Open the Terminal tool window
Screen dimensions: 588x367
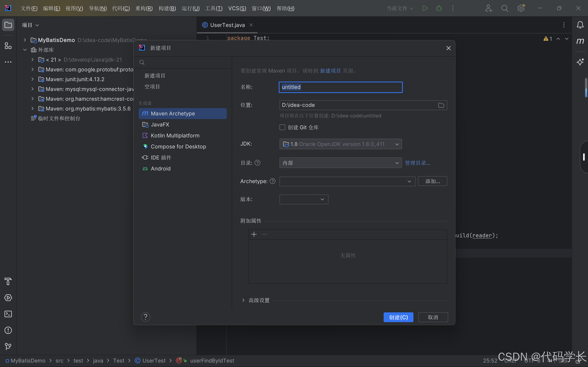pos(8,314)
